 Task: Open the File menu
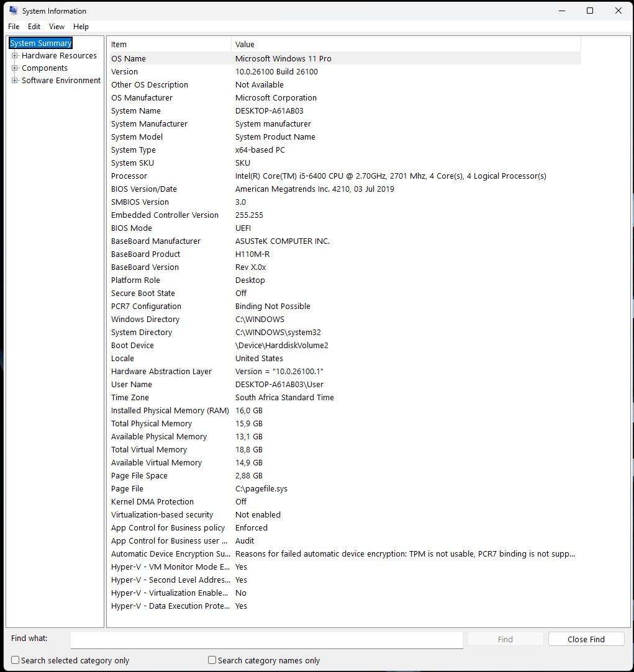coord(13,27)
